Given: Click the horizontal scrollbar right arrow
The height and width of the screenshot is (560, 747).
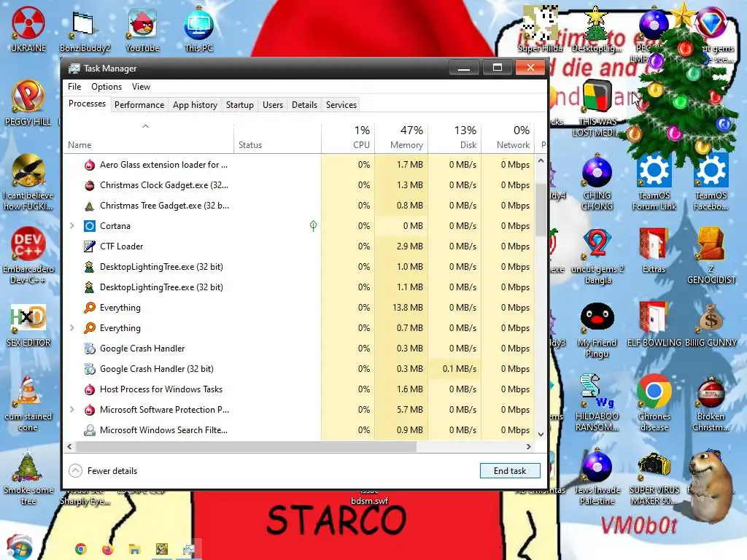Looking at the screenshot, I should pyautogui.click(x=528, y=447).
